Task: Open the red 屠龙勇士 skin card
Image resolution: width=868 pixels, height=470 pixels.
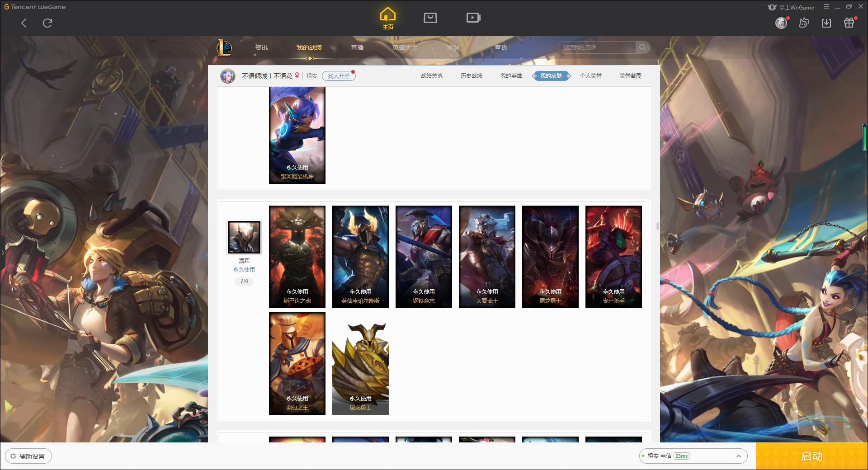Action: (550, 257)
